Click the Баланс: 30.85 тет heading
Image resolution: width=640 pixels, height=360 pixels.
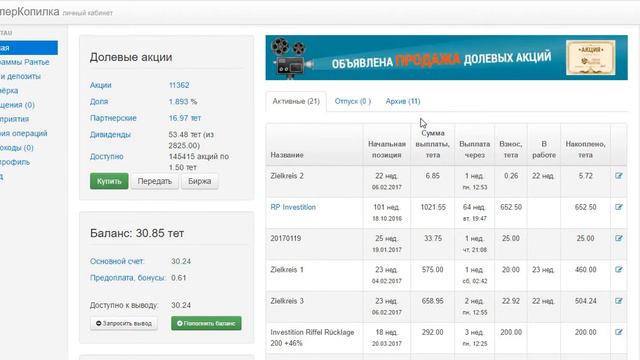137,233
